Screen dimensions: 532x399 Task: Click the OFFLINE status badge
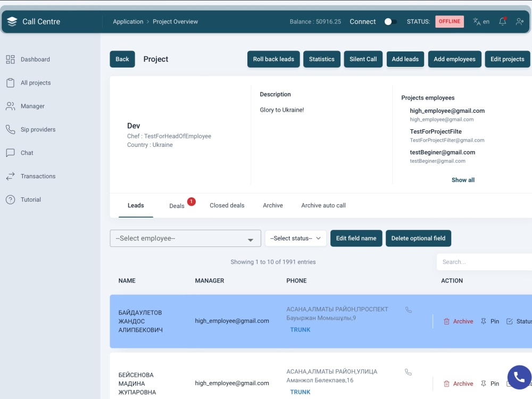point(450,21)
